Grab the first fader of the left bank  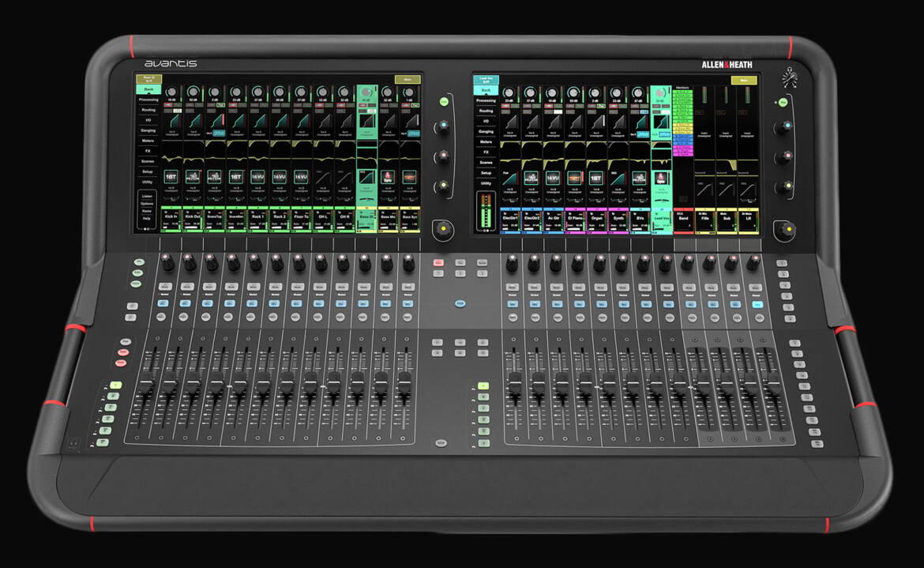[x=146, y=383]
